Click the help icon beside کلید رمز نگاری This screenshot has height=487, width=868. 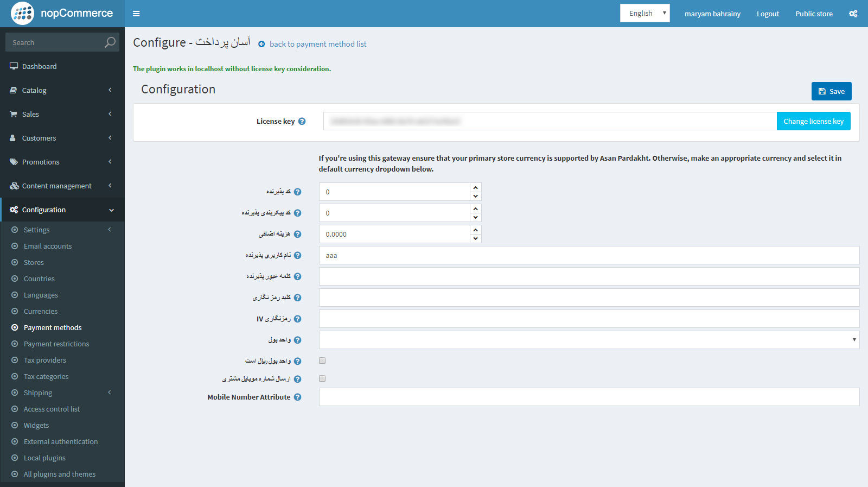coord(297,298)
